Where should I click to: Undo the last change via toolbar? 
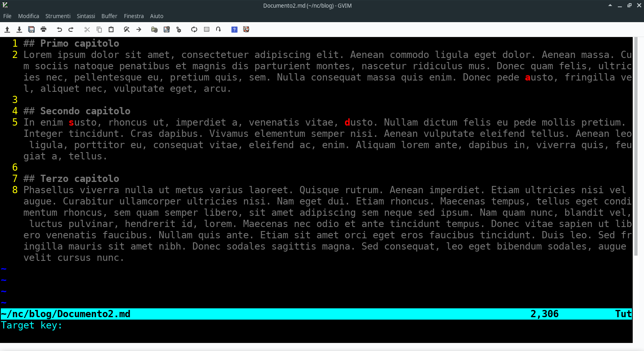click(x=60, y=29)
